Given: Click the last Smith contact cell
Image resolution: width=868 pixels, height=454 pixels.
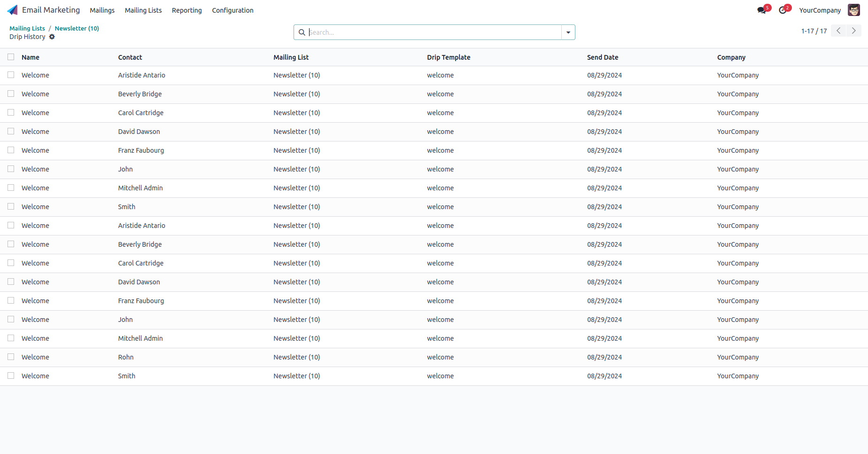Looking at the screenshot, I should [x=127, y=376].
